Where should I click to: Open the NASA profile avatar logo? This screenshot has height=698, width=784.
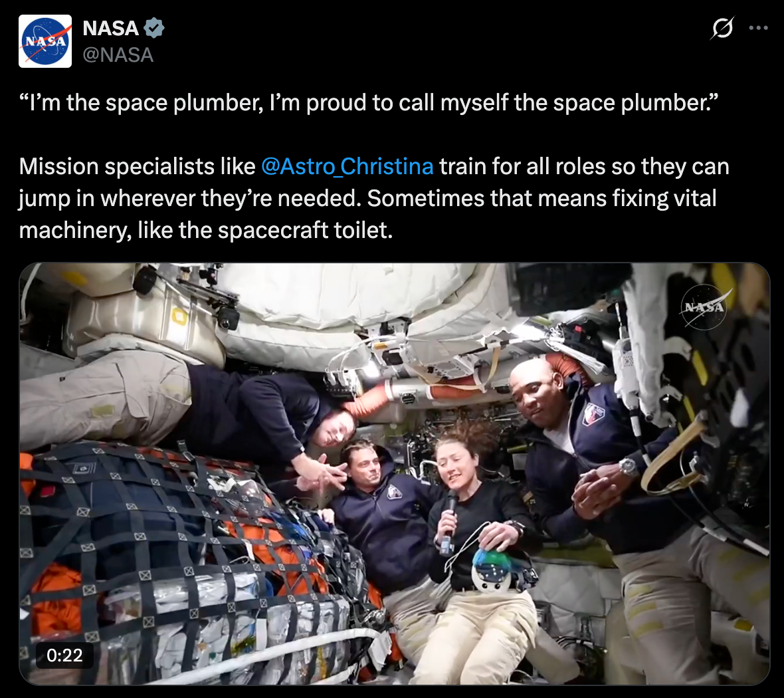[45, 41]
